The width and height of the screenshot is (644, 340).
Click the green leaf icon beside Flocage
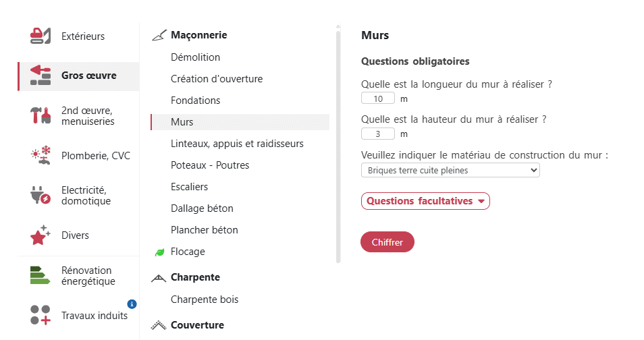(x=160, y=252)
